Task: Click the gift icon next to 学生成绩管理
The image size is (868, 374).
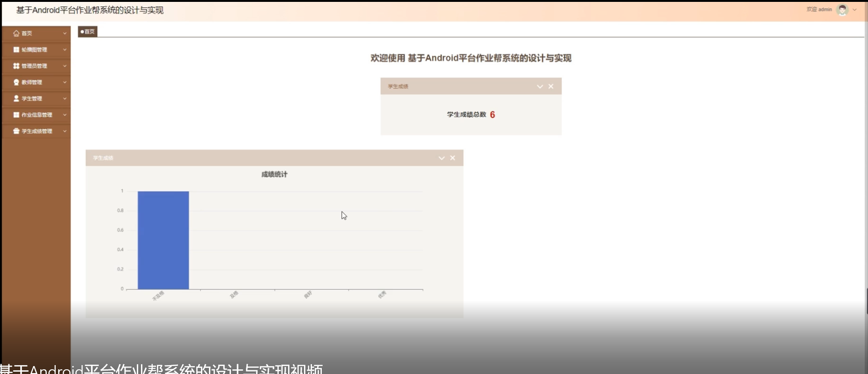Action: pyautogui.click(x=16, y=131)
